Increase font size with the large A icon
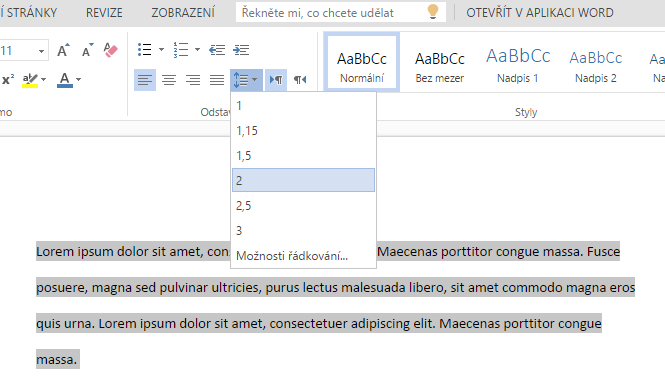Screen dimensions: 665x391 pos(63,50)
